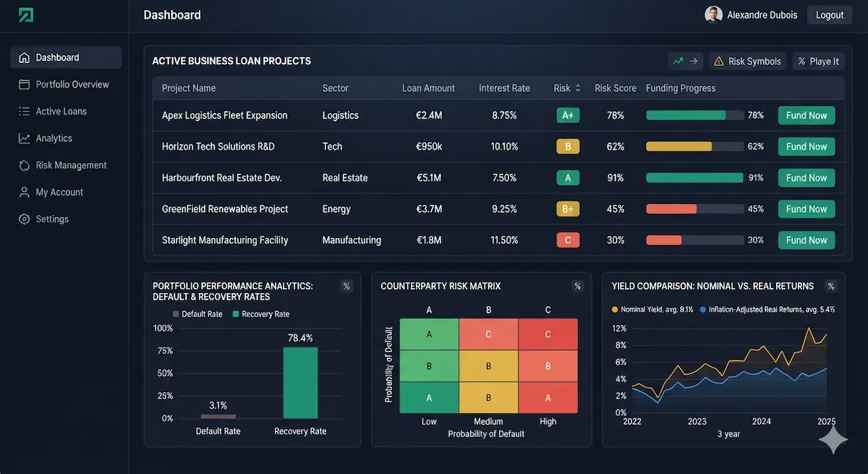Click the Interest Rate column header
This screenshot has height=474, width=868.
tap(504, 88)
